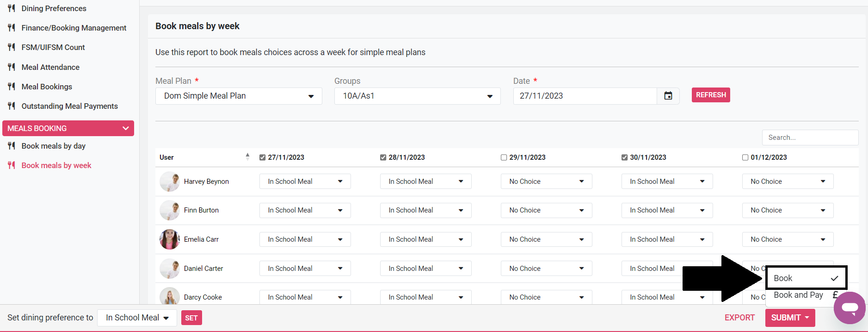Click the Meal Attendance fork-knife icon
The width and height of the screenshot is (868, 332).
coord(12,67)
